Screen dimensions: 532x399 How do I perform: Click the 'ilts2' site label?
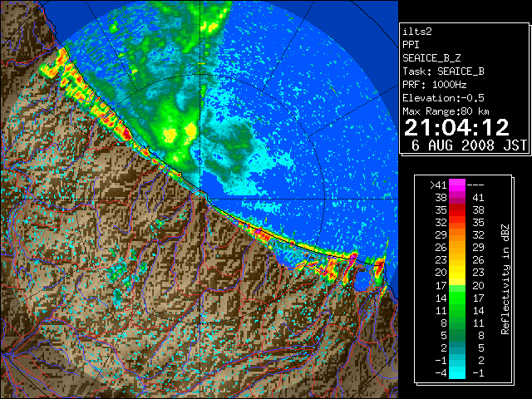(x=417, y=32)
